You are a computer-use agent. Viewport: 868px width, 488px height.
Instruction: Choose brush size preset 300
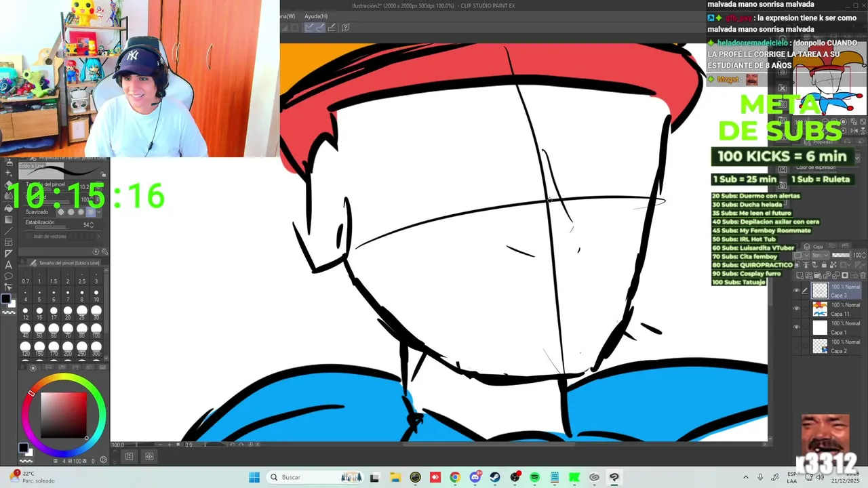pos(96,348)
